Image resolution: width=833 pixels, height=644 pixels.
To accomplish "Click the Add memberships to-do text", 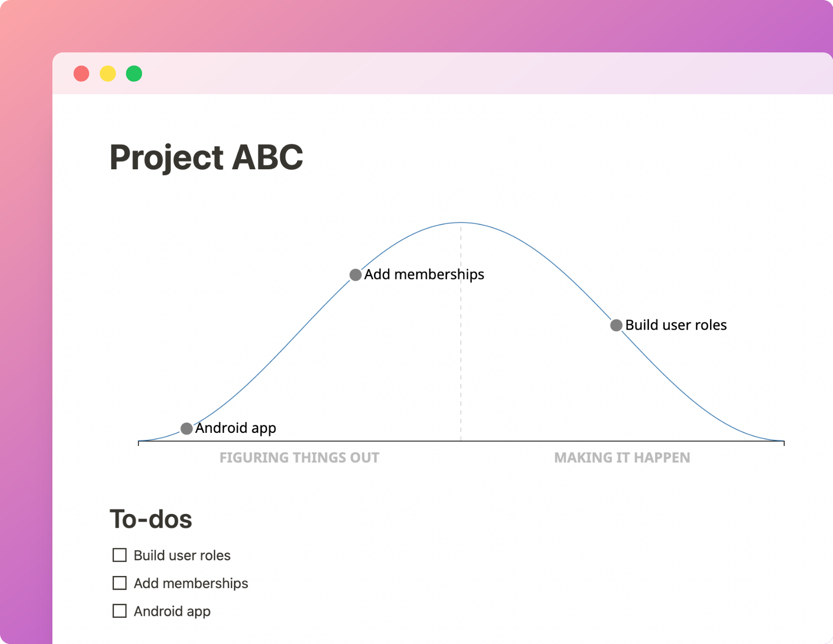I will click(x=191, y=583).
